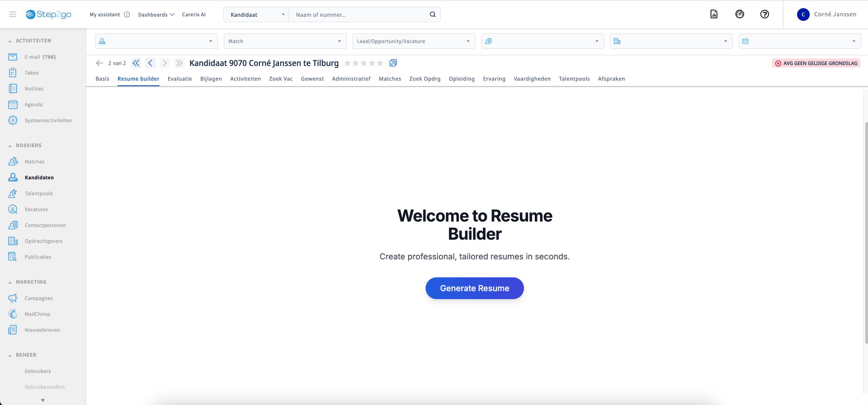Image resolution: width=868 pixels, height=405 pixels.
Task: Open the Kandidaat search type dropdown
Action: point(256,15)
